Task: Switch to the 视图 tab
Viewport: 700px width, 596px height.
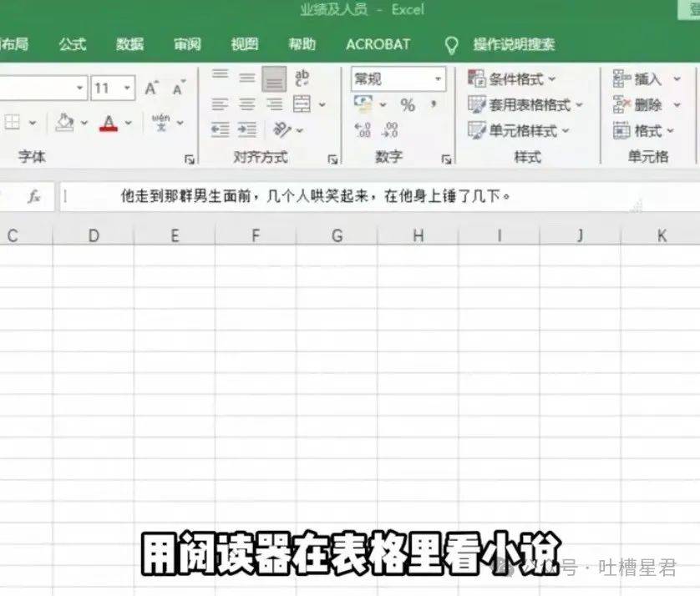Action: click(245, 44)
